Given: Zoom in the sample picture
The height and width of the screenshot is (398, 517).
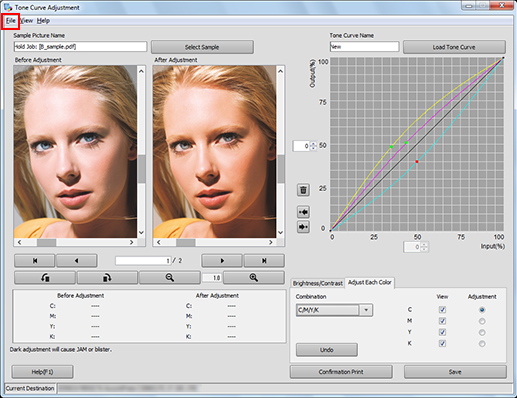Looking at the screenshot, I should 254,278.
